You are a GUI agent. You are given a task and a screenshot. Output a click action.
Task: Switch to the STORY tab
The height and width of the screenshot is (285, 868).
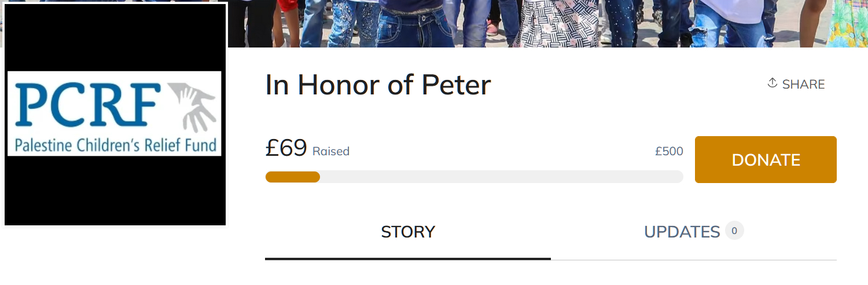408,232
